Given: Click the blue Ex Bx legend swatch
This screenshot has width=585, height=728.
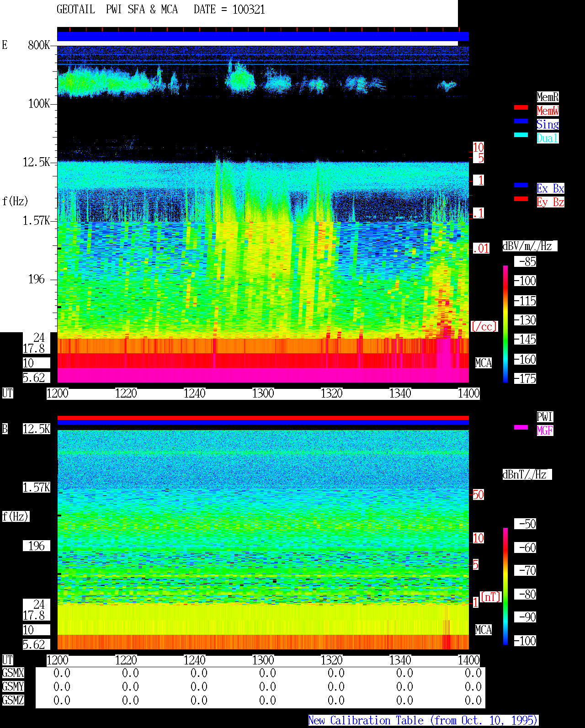Looking at the screenshot, I should click(521, 185).
